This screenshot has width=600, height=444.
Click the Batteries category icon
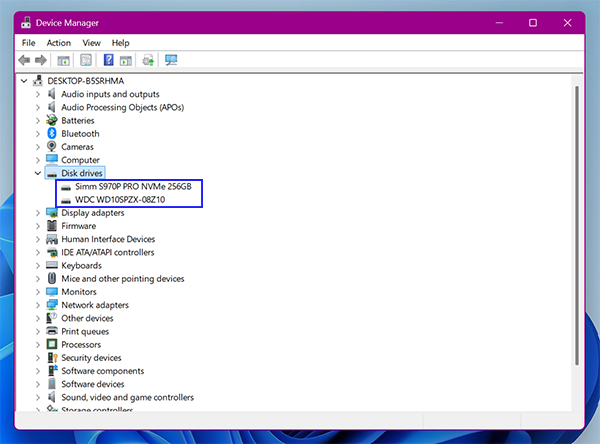tap(52, 120)
